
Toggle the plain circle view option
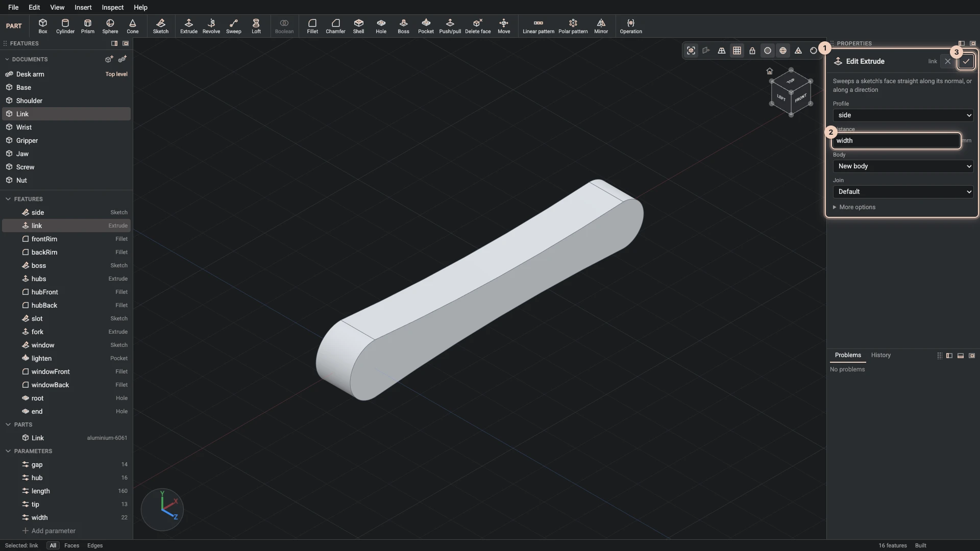pyautogui.click(x=768, y=51)
